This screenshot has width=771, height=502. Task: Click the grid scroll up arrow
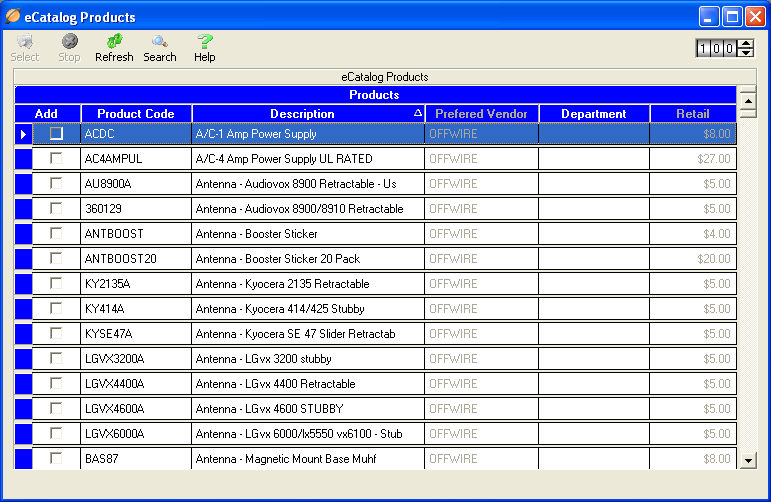coord(748,101)
